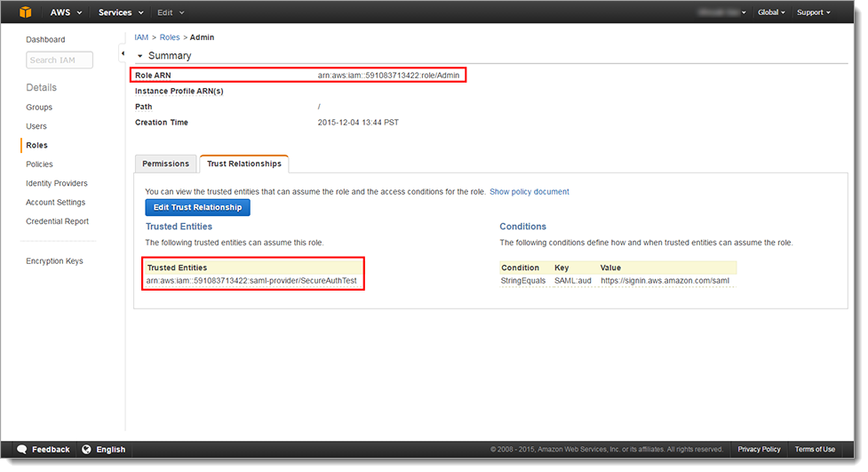Click the AWS orange cube logo
Screen dimensions: 868x472
click(x=26, y=12)
